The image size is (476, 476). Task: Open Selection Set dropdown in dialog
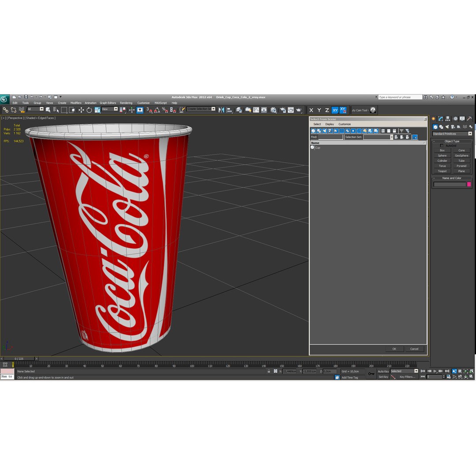(x=392, y=137)
